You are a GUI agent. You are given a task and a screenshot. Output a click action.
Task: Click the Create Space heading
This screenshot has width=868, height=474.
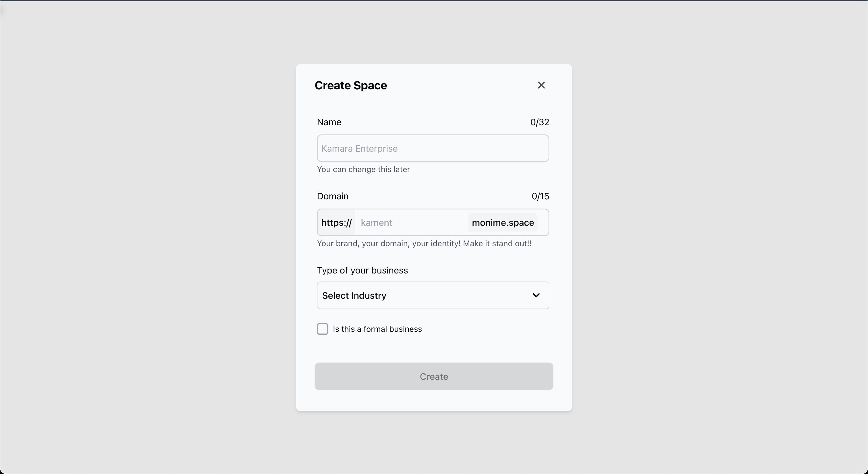click(351, 85)
